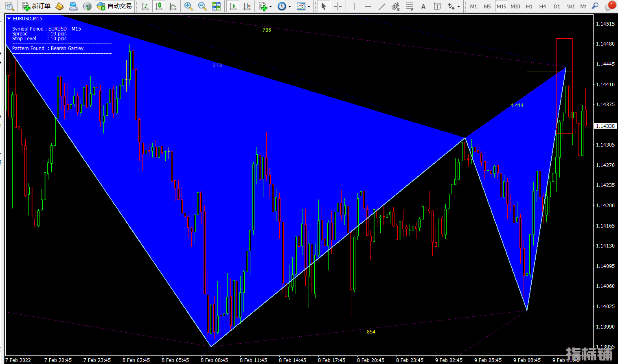Select the M30 timeframe
The height and width of the screenshot is (364, 618).
point(515,6)
